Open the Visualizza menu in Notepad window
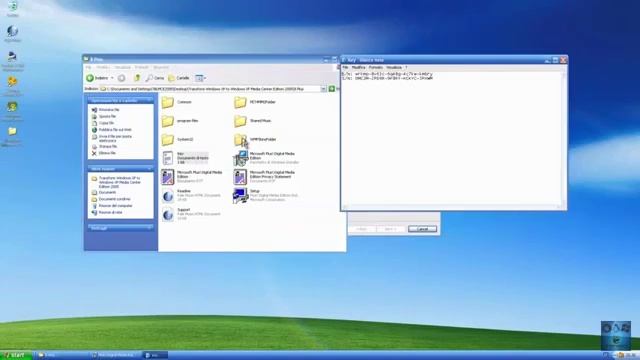This screenshot has width=640, height=360. tap(394, 67)
